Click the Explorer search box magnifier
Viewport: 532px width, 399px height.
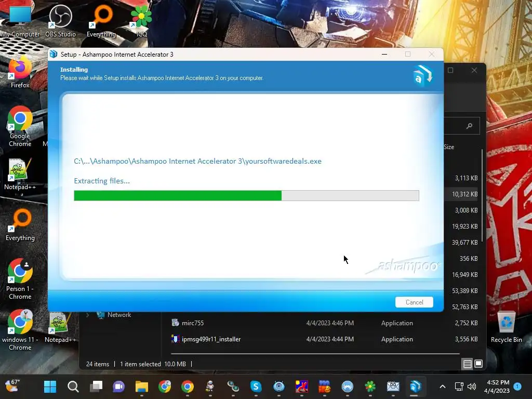coord(469,126)
